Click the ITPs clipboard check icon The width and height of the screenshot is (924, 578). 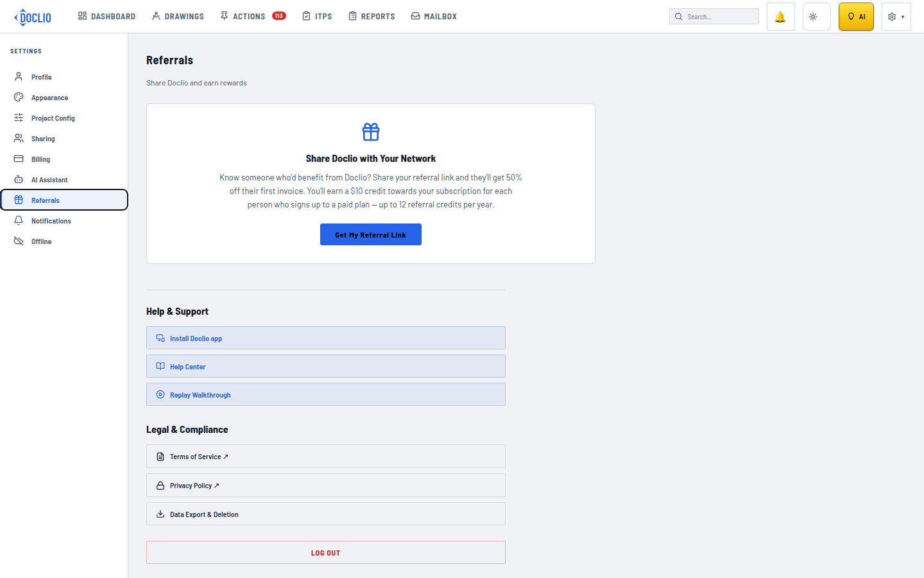[306, 16]
